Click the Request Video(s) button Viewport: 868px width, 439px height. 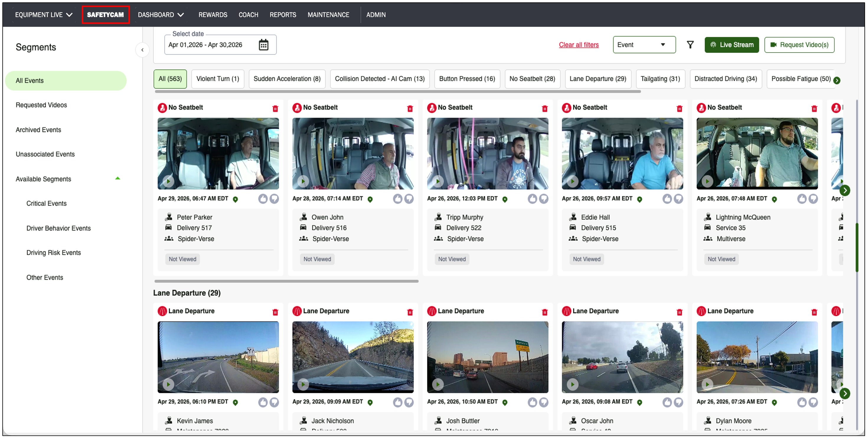coord(799,45)
